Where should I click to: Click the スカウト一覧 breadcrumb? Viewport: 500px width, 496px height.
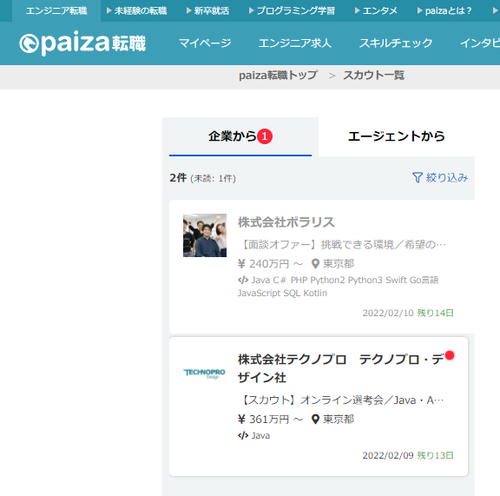click(374, 75)
